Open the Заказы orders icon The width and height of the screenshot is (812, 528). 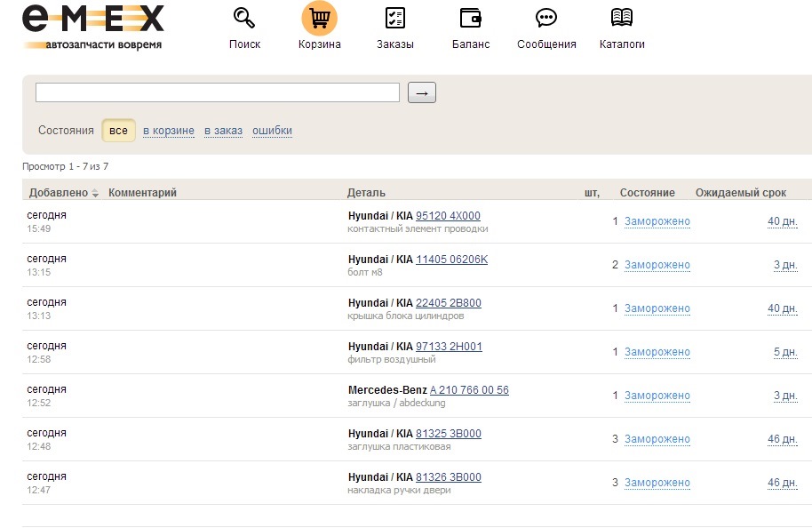click(395, 18)
